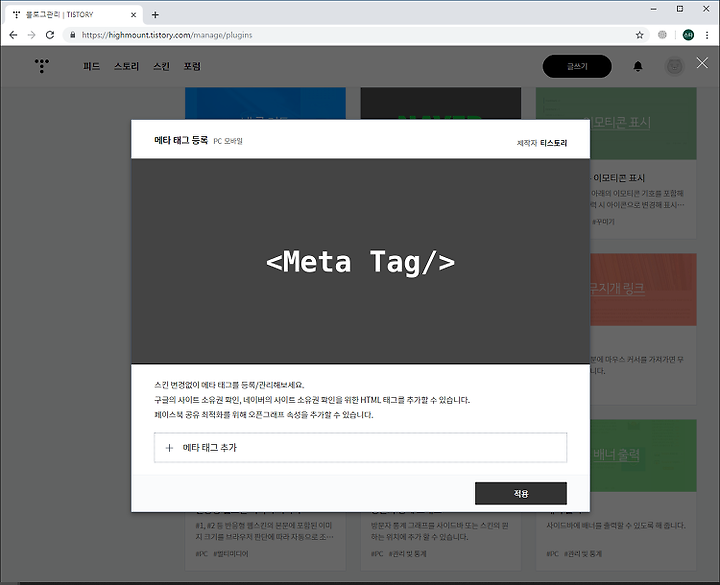This screenshot has width=720, height=585.
Task: Click the #멀티미디어 tag
Action: [x=231, y=554]
